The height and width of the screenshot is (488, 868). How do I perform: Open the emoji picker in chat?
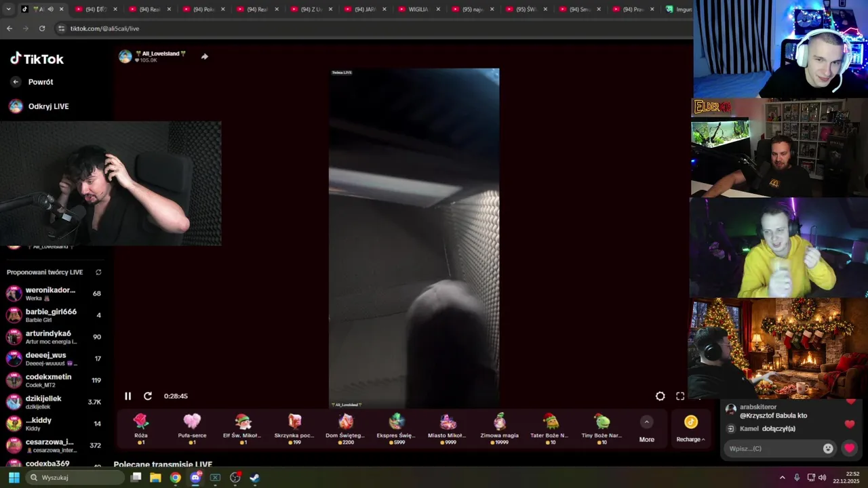(x=828, y=449)
